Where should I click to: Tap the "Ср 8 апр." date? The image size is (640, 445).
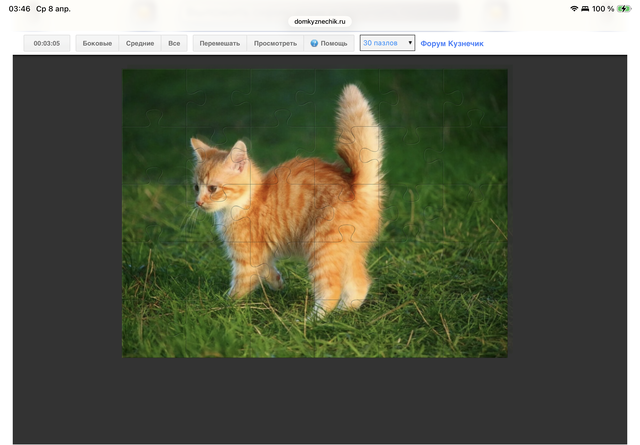pyautogui.click(x=55, y=9)
